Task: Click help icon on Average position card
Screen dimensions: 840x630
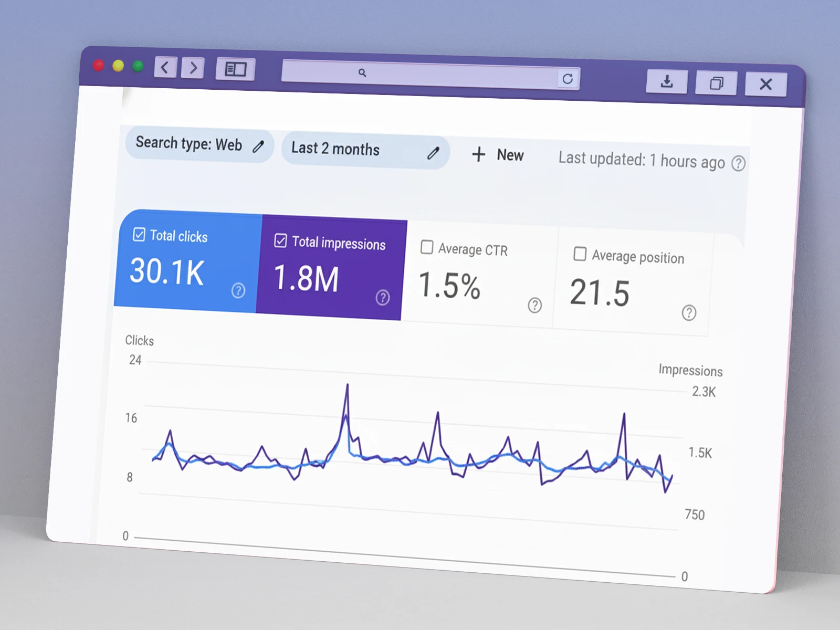Action: [689, 313]
